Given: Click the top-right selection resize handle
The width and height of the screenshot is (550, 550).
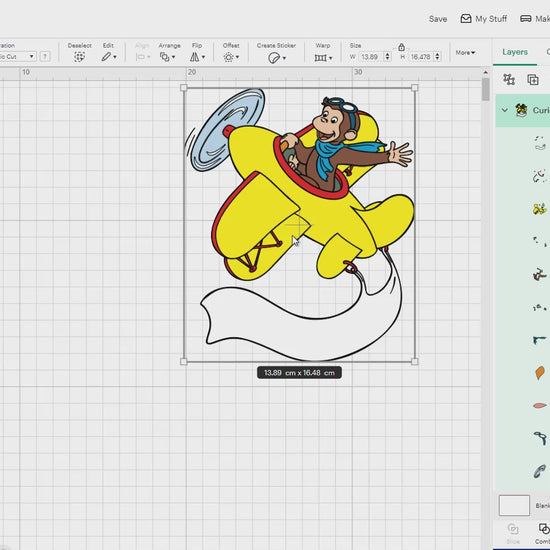Looking at the screenshot, I should click(x=415, y=88).
